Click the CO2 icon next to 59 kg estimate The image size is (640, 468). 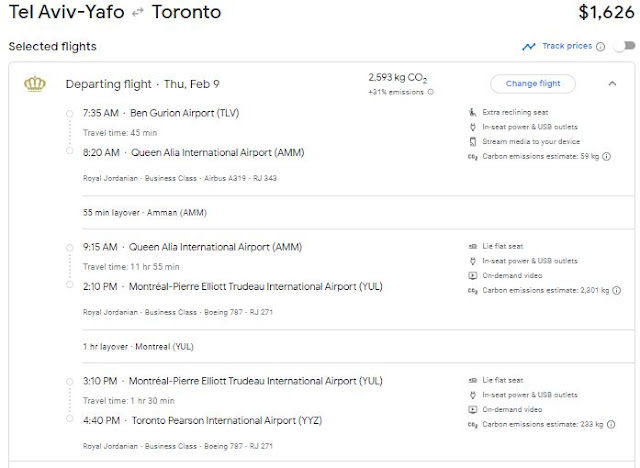(472, 157)
